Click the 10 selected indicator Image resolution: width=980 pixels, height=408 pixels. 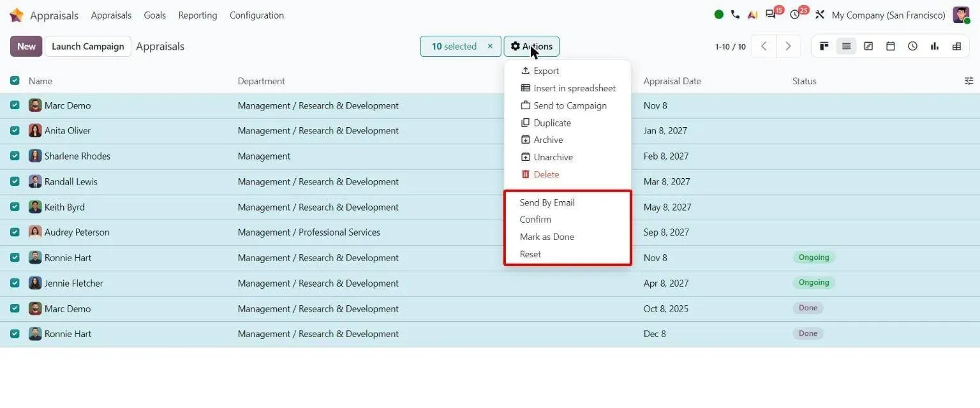454,46
